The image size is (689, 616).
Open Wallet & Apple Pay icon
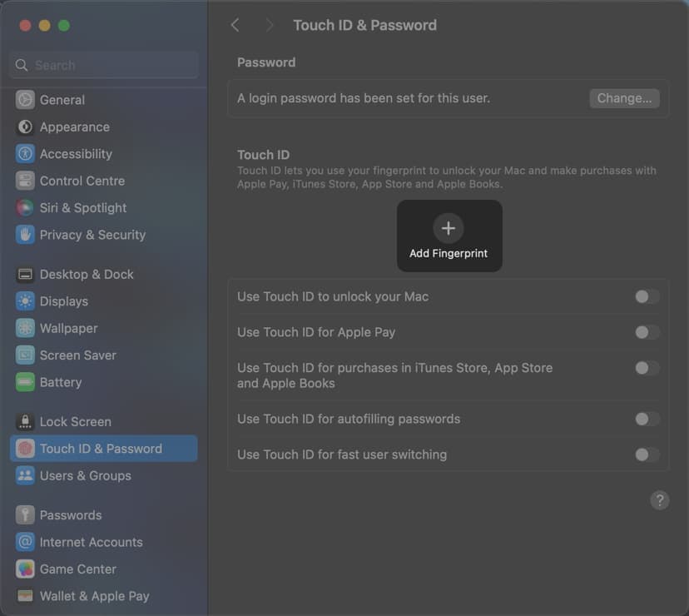pyautogui.click(x=25, y=596)
